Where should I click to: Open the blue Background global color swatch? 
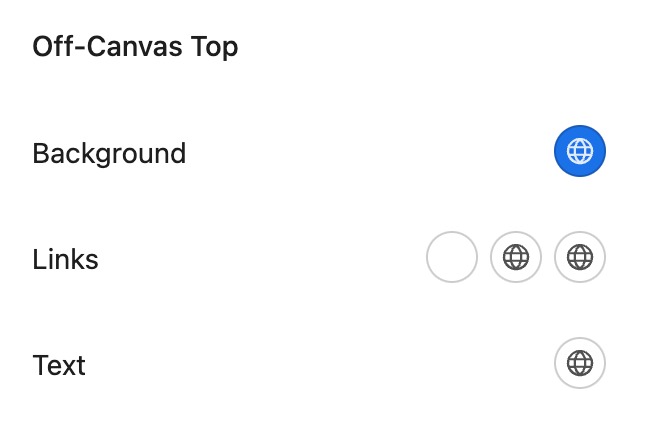click(x=579, y=151)
